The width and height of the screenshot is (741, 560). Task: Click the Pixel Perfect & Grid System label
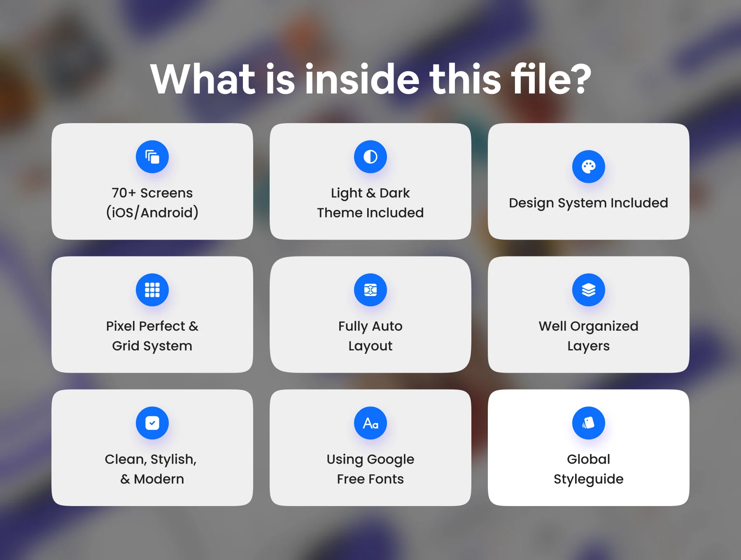point(152,336)
